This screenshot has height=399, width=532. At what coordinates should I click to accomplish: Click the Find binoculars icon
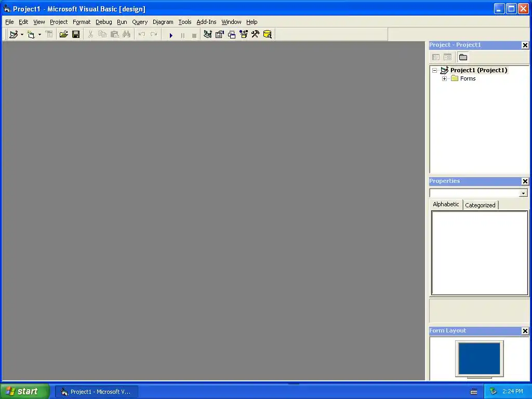(x=127, y=34)
